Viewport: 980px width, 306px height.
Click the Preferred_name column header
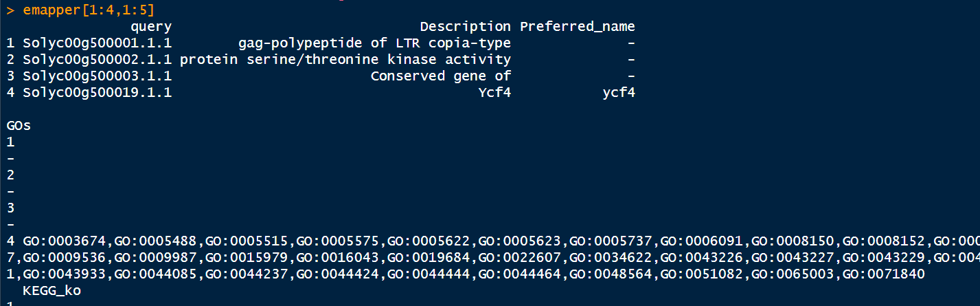pyautogui.click(x=577, y=27)
